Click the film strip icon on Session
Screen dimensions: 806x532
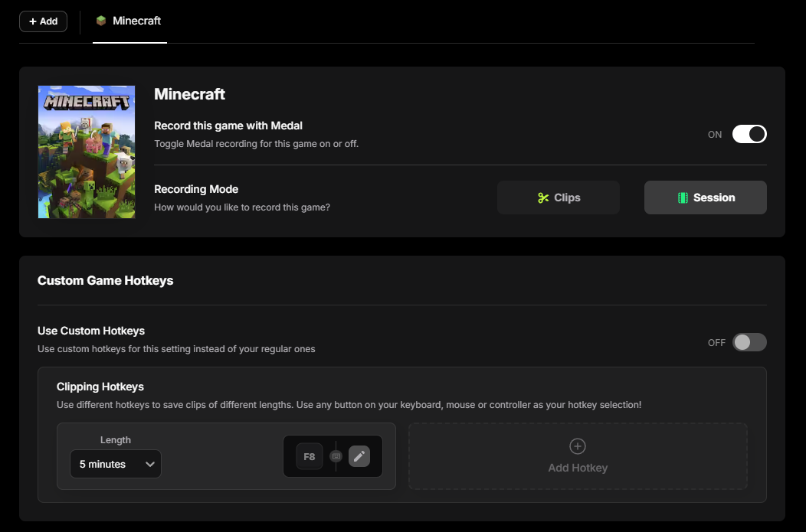683,197
